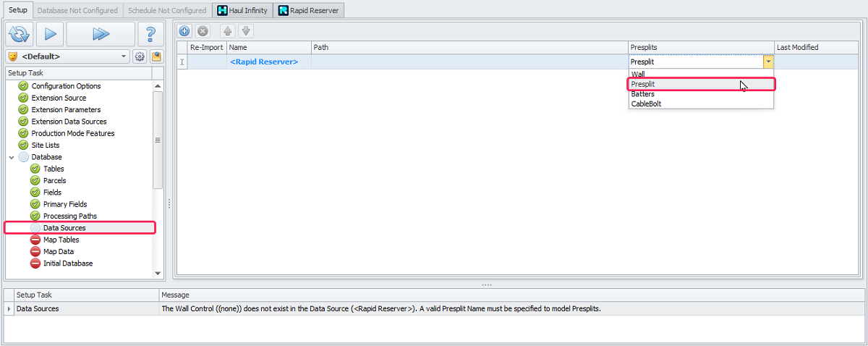Expand the message row for Data Sources
Screen dimensions: 868x346
pos(9,309)
